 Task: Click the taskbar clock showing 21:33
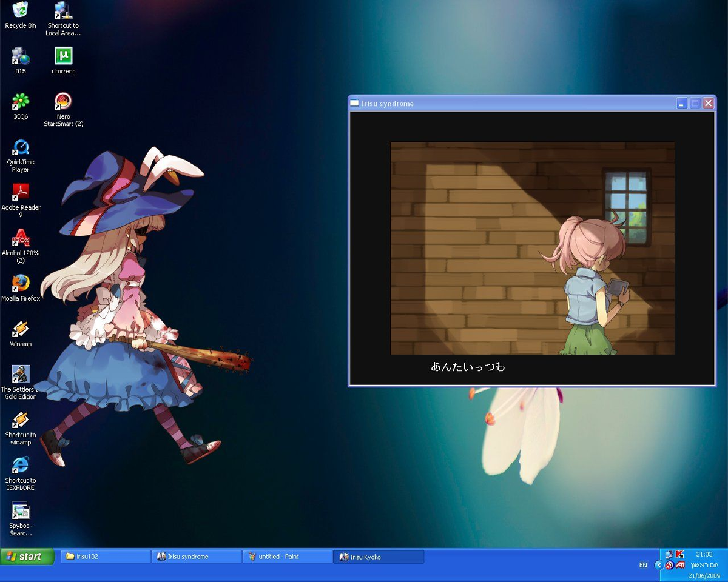(704, 554)
